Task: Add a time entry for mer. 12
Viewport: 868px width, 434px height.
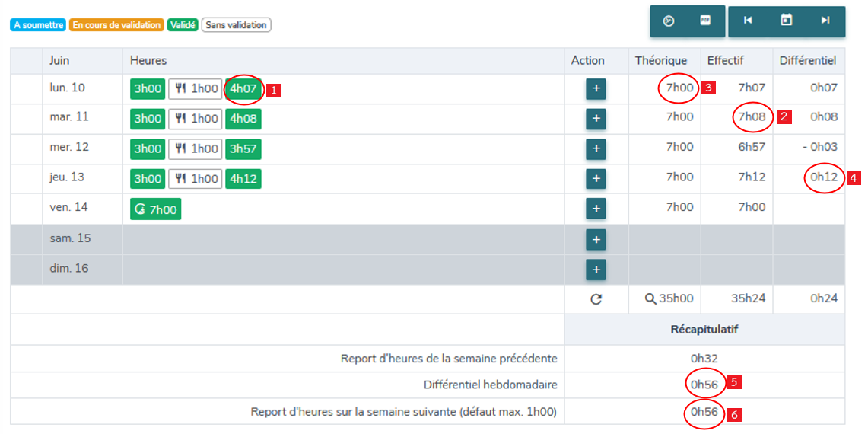Action: [596, 148]
